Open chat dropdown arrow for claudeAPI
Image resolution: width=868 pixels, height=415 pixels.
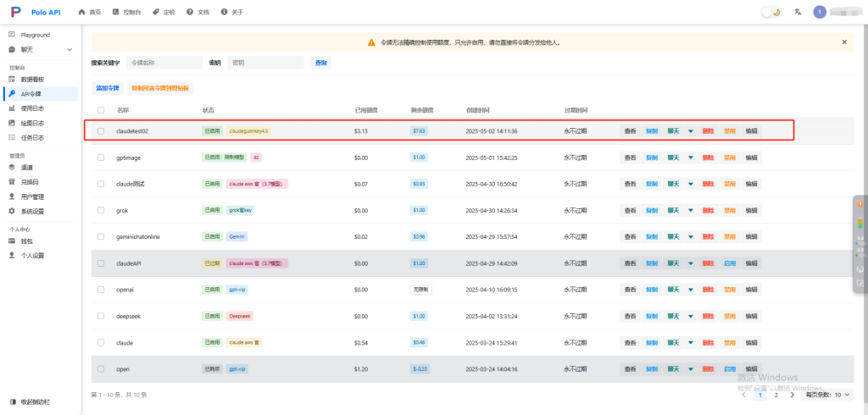(x=690, y=263)
